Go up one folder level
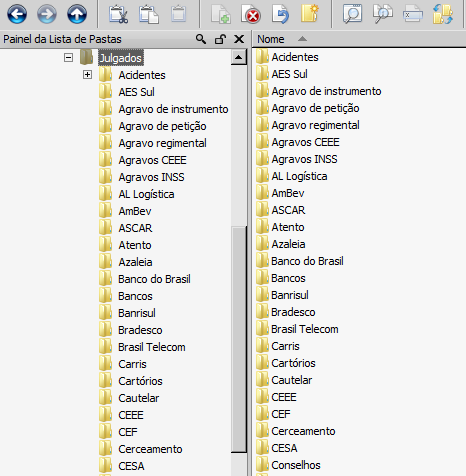Screen dimensions: 466x476 tap(77, 14)
